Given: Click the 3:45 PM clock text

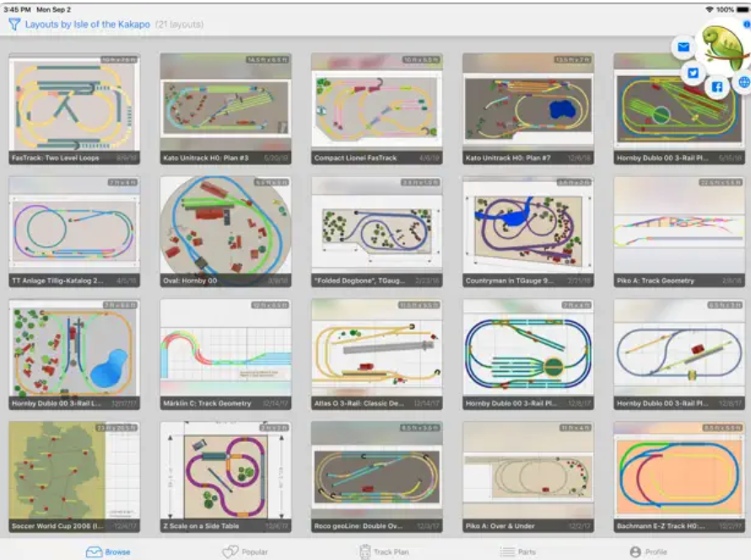Looking at the screenshot, I should (17, 9).
